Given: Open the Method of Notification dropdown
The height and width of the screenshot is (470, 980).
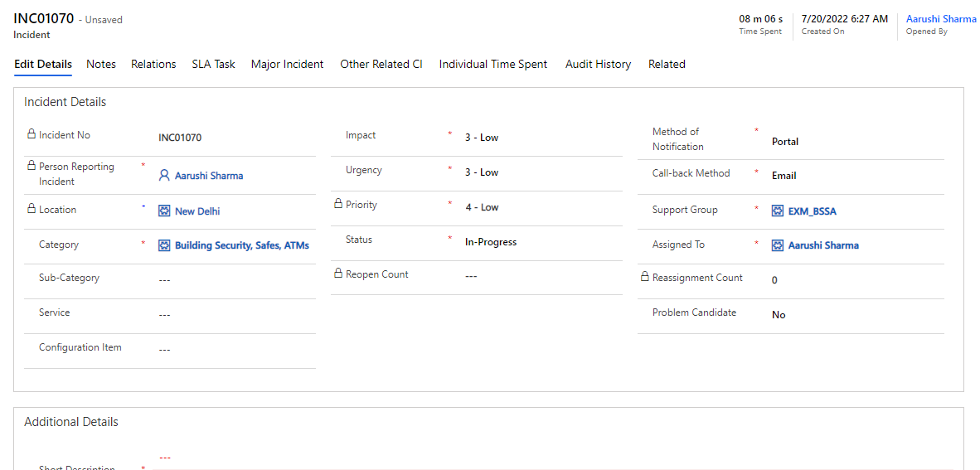Looking at the screenshot, I should click(785, 142).
